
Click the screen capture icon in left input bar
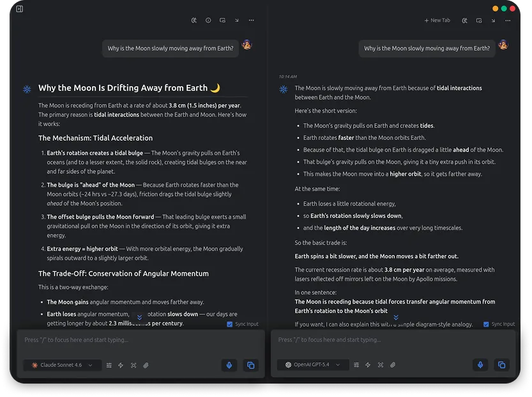[133, 366]
